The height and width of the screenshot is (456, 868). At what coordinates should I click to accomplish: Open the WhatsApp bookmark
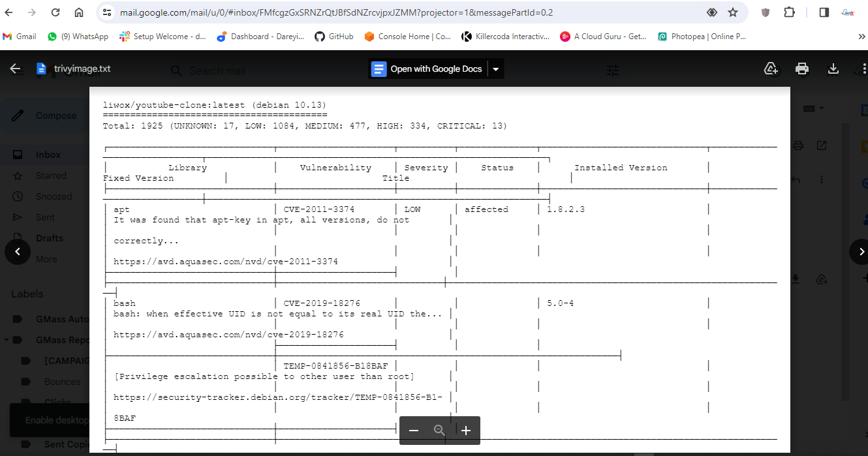click(x=78, y=37)
